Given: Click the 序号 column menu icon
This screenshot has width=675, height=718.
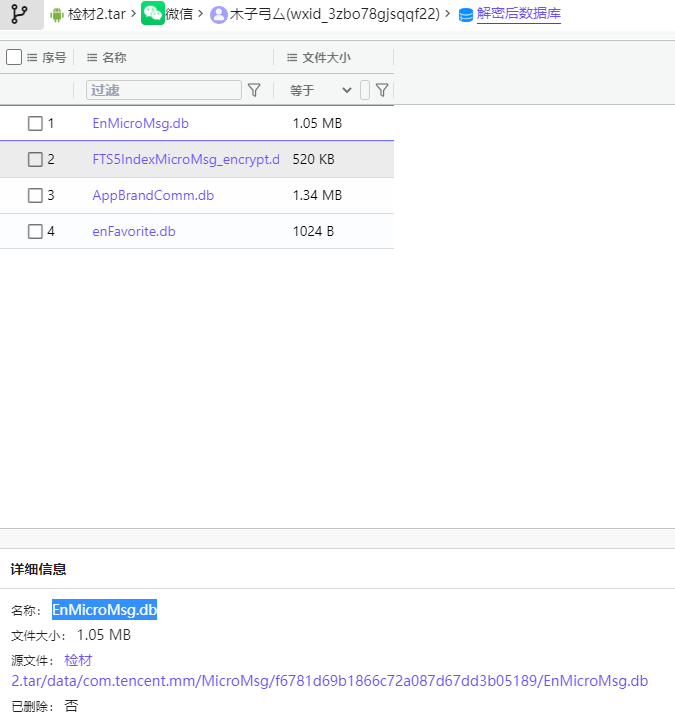Looking at the screenshot, I should click(x=32, y=58).
